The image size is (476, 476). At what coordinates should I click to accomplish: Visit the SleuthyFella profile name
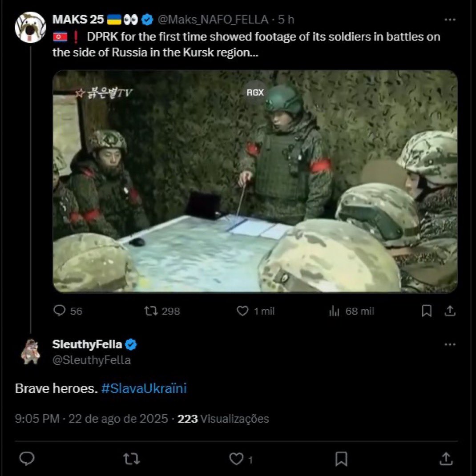[x=87, y=344]
